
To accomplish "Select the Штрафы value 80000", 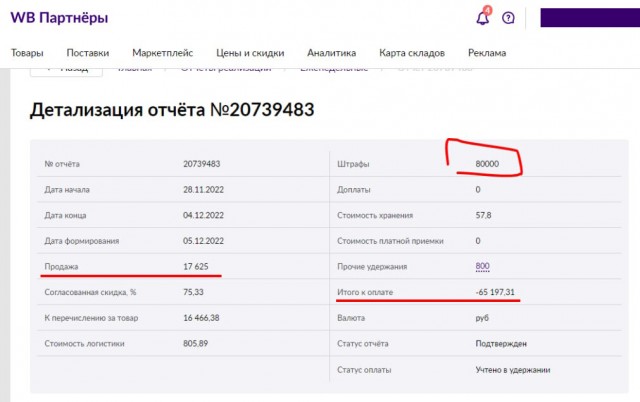I will tap(487, 164).
